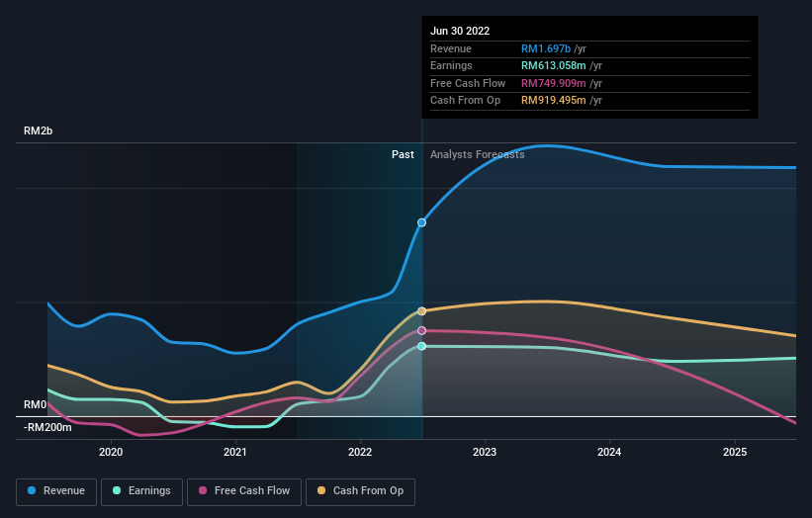Toggle the Free Cash Flow legend button

click(x=244, y=491)
